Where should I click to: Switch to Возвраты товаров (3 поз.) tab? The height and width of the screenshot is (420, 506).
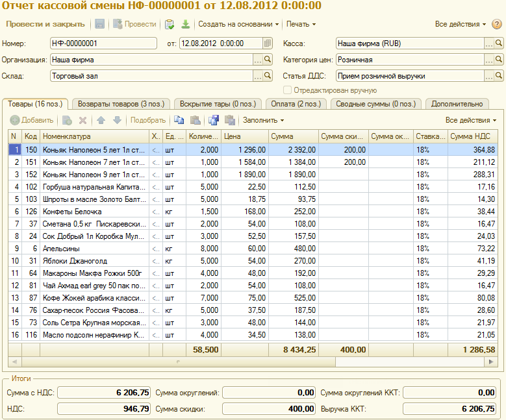[x=121, y=104]
